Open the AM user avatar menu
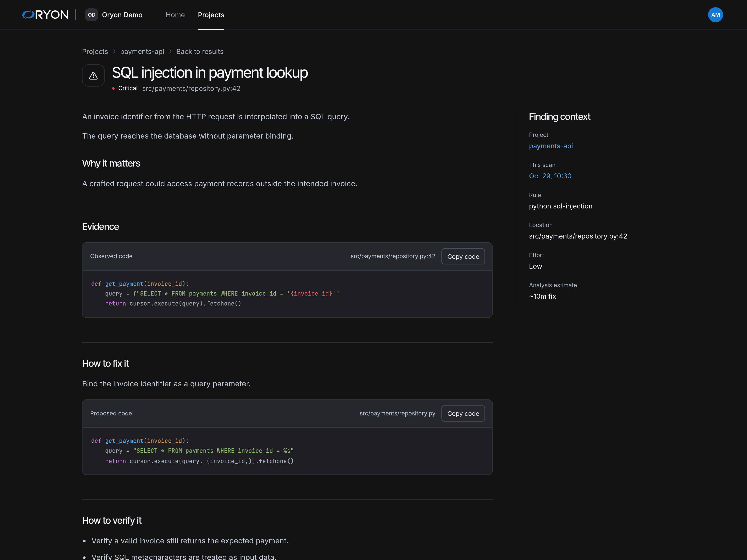 [x=715, y=15]
